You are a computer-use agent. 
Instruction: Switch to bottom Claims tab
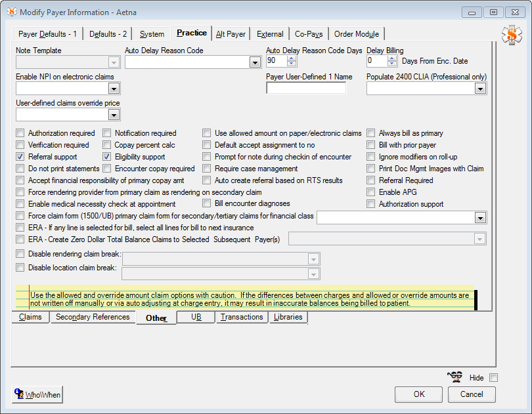point(30,317)
